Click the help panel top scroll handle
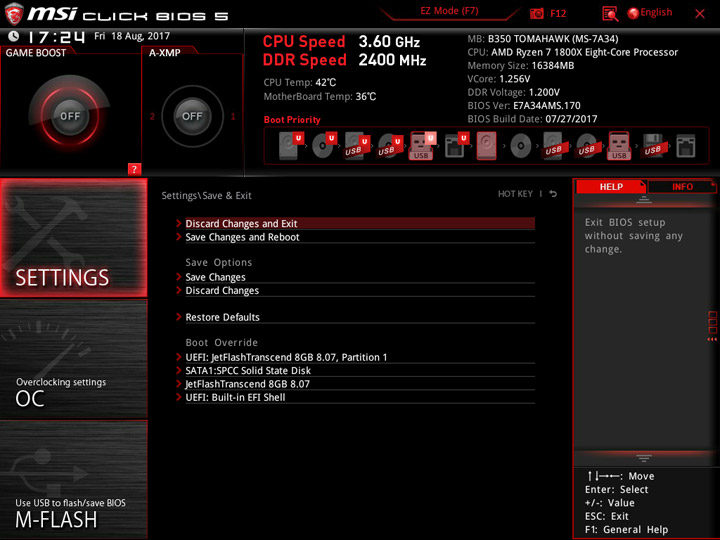The width and height of the screenshot is (720, 540). coord(644,199)
